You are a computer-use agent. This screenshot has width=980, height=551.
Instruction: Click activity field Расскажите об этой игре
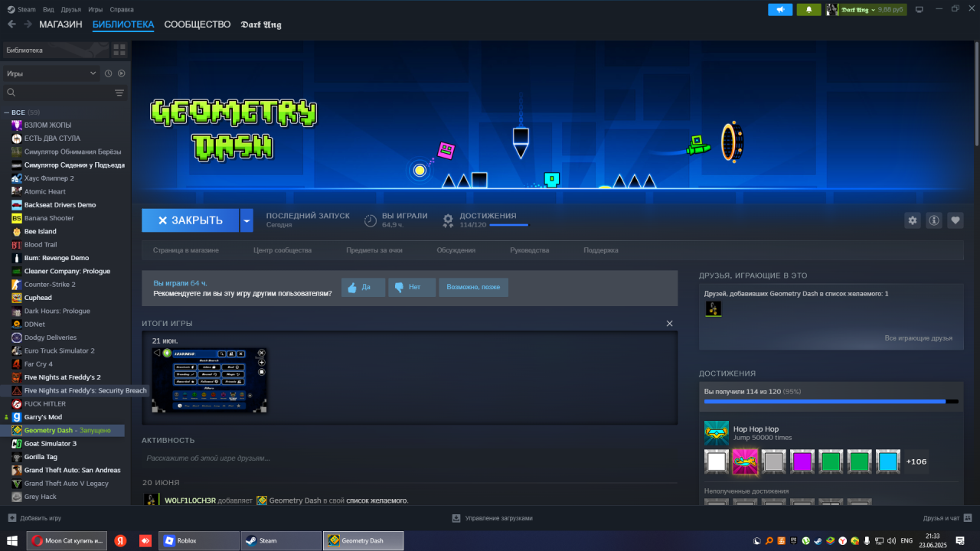click(x=410, y=458)
